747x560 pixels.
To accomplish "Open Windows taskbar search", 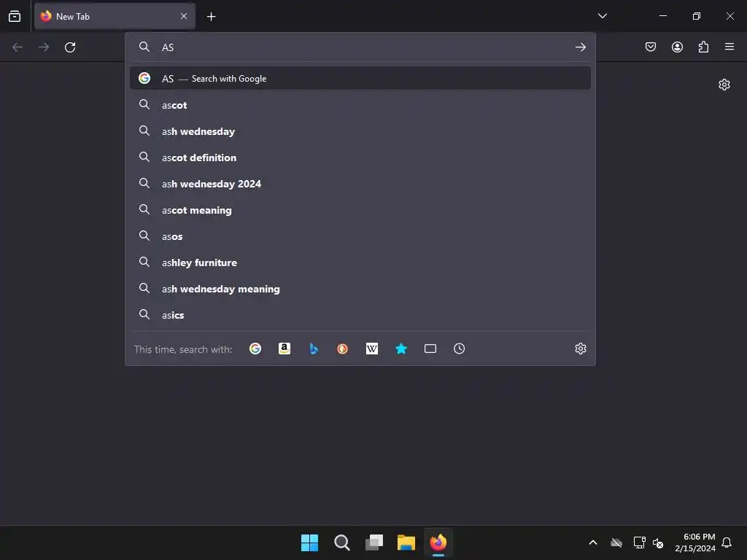I will pos(341,542).
